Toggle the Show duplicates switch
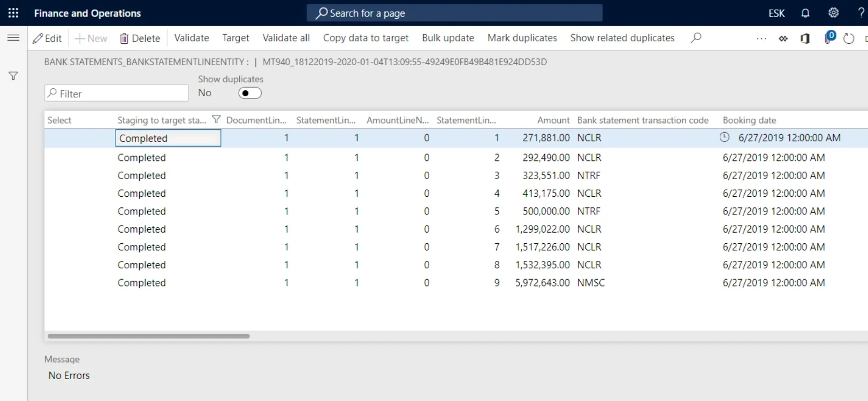 pos(250,93)
